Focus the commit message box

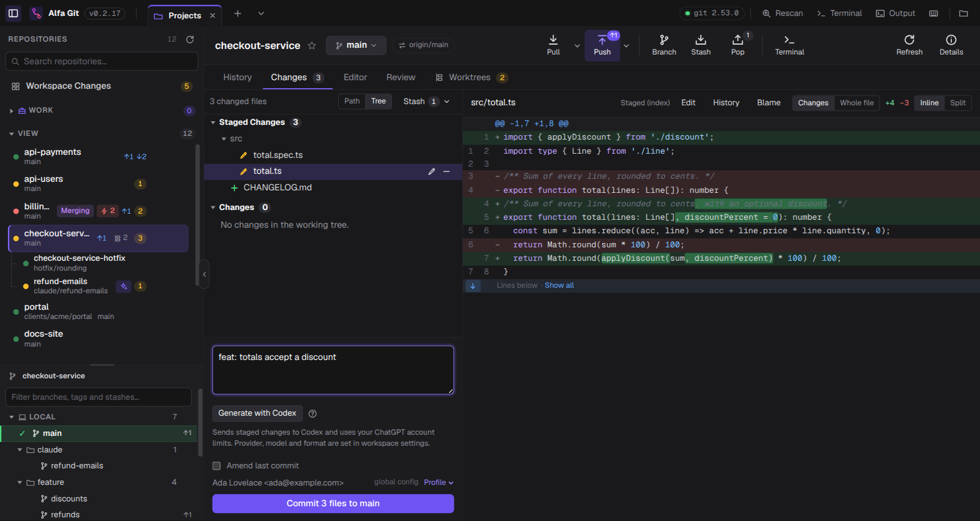coord(333,370)
